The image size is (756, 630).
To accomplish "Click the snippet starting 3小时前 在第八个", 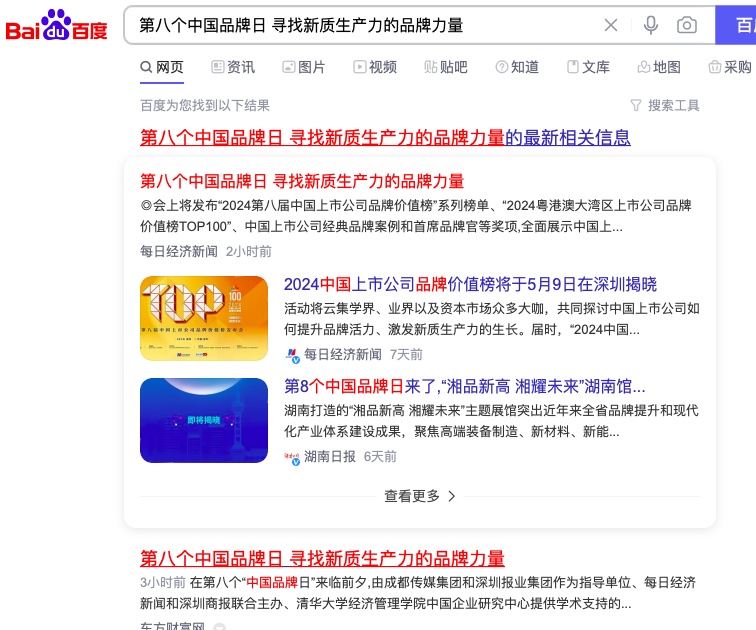I will click(418, 593).
